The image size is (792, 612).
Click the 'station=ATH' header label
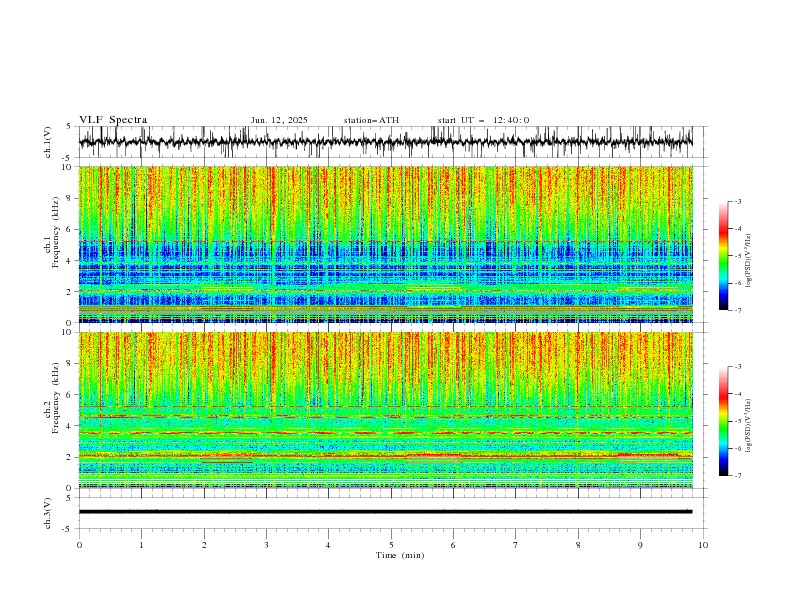(371, 120)
